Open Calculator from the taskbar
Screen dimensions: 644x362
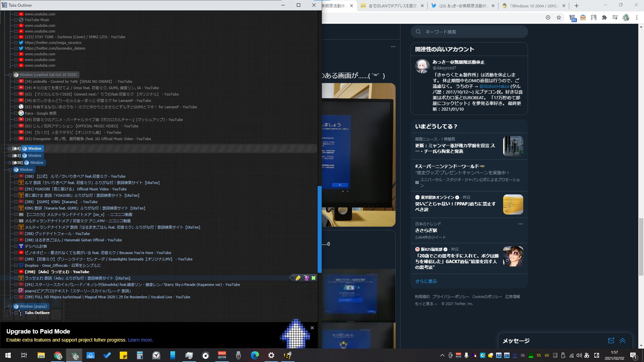140,355
